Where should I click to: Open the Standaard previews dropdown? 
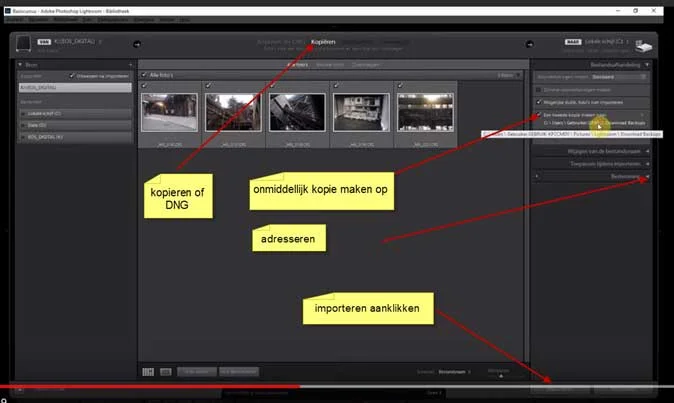(x=619, y=77)
